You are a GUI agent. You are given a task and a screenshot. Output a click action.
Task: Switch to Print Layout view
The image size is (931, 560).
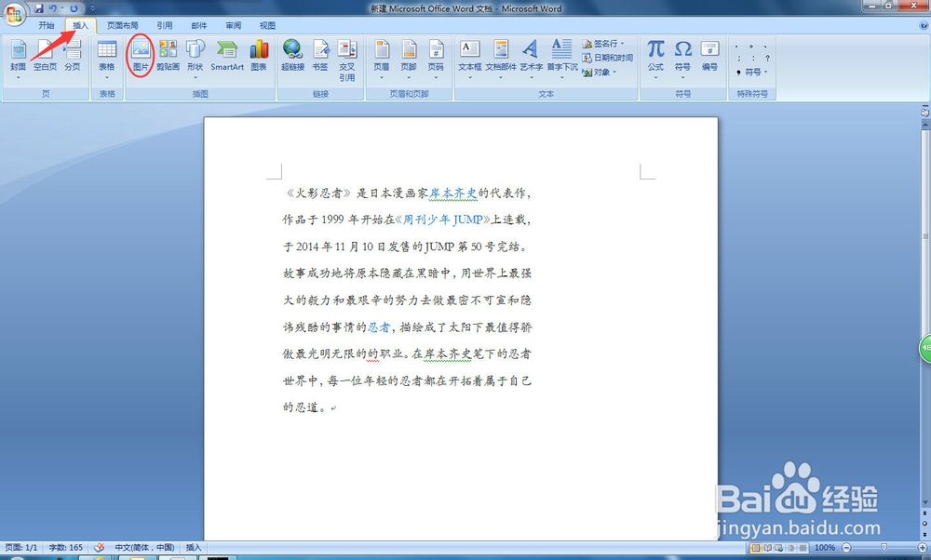pos(756,548)
